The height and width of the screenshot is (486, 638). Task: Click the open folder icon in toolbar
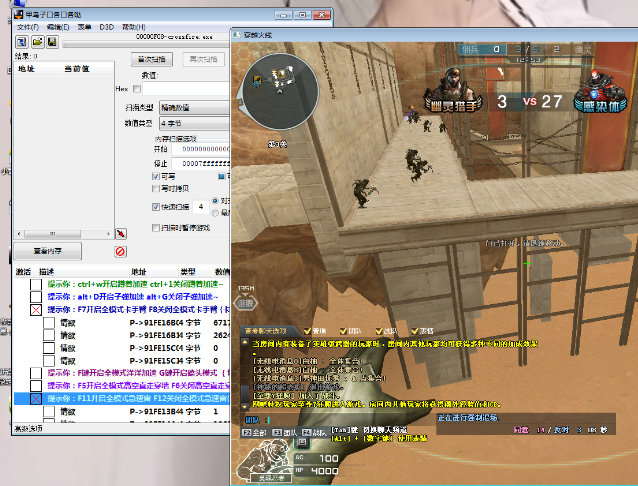(37, 42)
